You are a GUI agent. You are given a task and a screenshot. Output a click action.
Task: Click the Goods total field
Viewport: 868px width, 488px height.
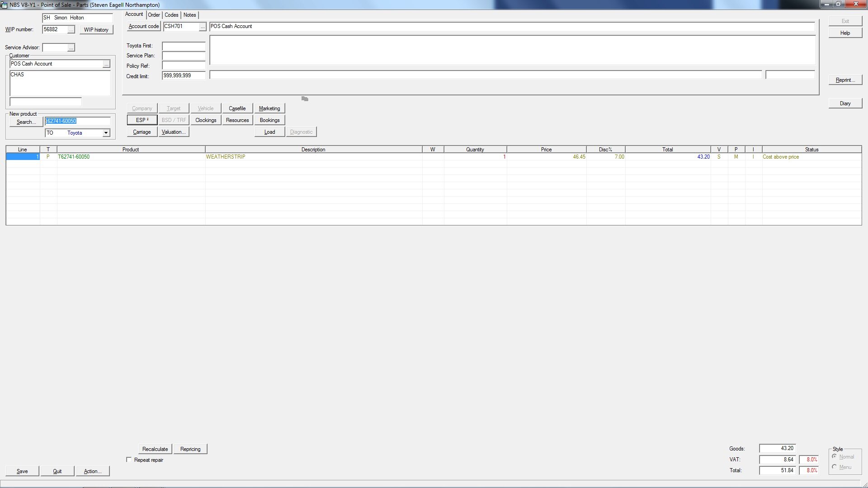[777, 448]
